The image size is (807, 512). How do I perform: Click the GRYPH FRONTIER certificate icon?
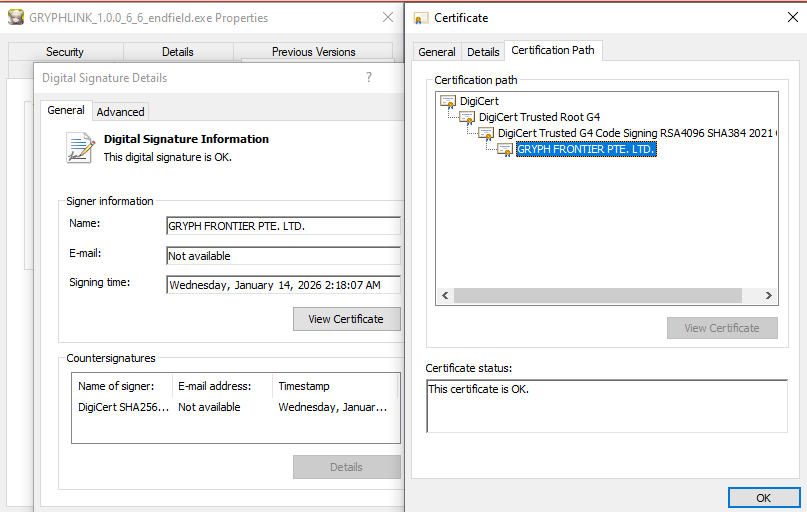click(505, 149)
